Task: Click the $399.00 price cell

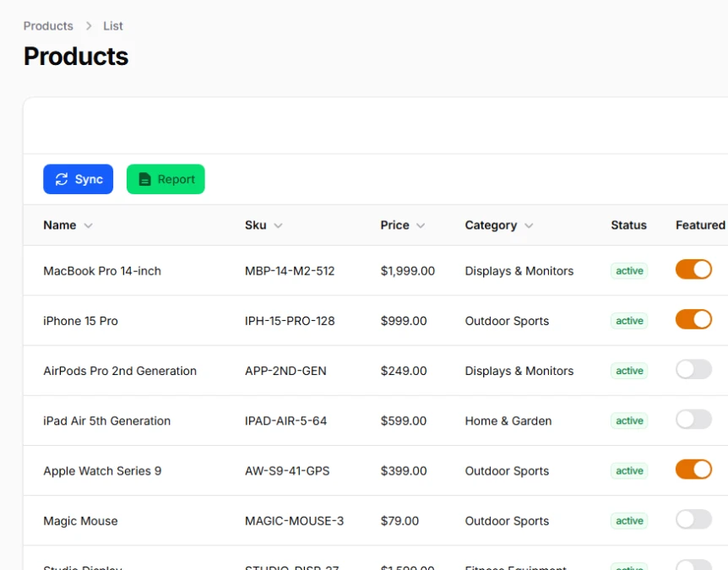Action: tap(404, 471)
